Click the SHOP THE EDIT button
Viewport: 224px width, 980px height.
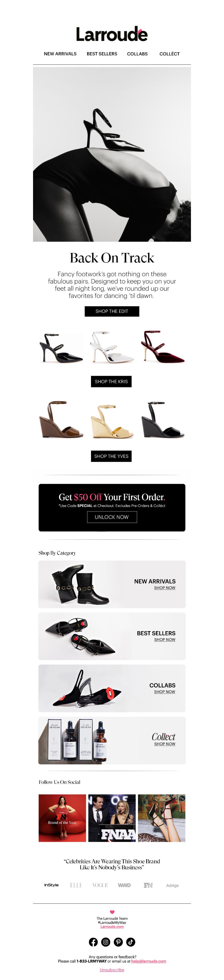[x=112, y=311]
